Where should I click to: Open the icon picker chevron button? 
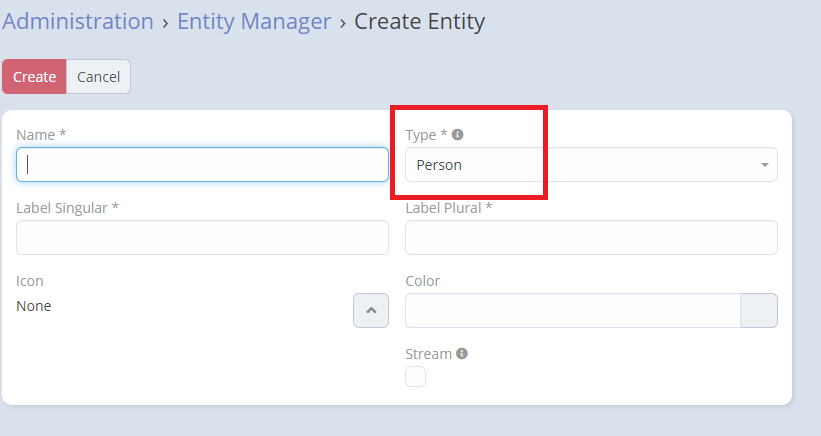click(x=371, y=310)
